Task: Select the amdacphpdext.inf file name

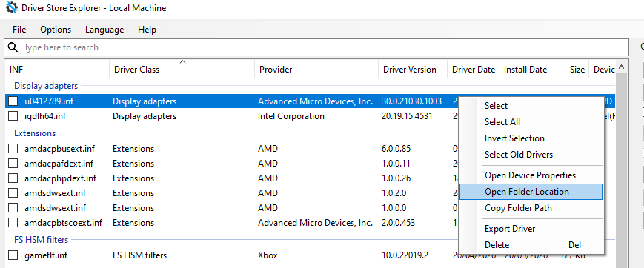Action: coord(60,178)
